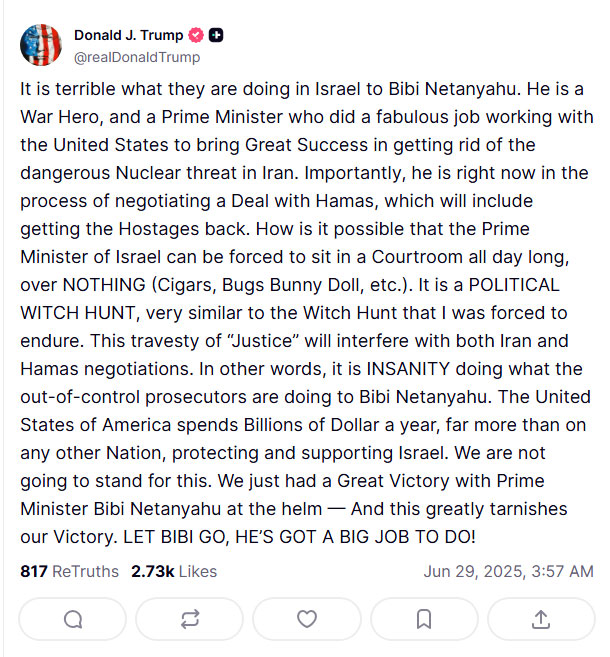View the 2.73k Likes list
This screenshot has width=610, height=657.
174,572
